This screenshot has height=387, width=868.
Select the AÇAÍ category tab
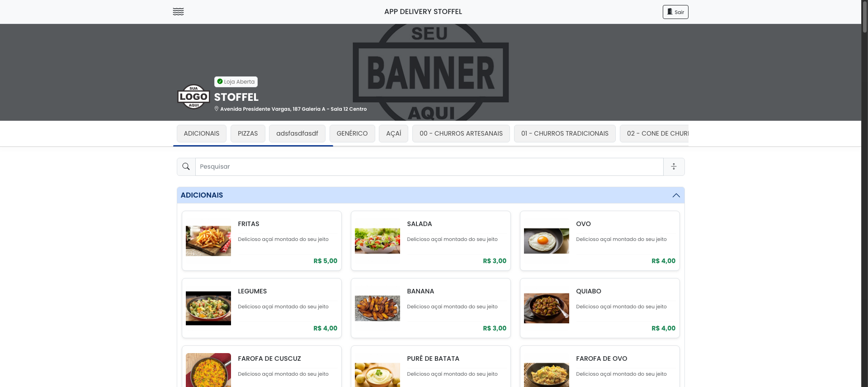click(x=394, y=134)
